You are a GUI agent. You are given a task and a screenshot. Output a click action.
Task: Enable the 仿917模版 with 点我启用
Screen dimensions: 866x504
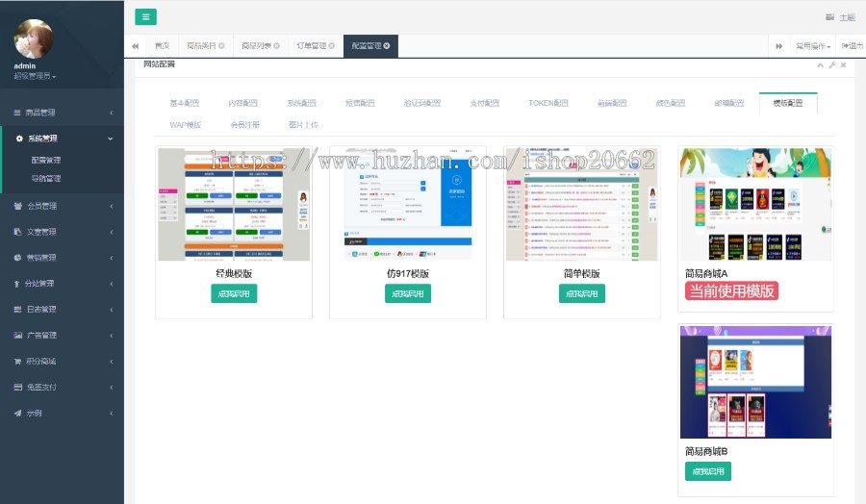coord(408,293)
